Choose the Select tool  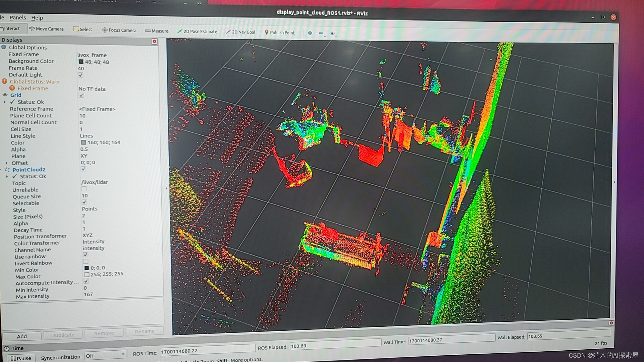(x=83, y=29)
